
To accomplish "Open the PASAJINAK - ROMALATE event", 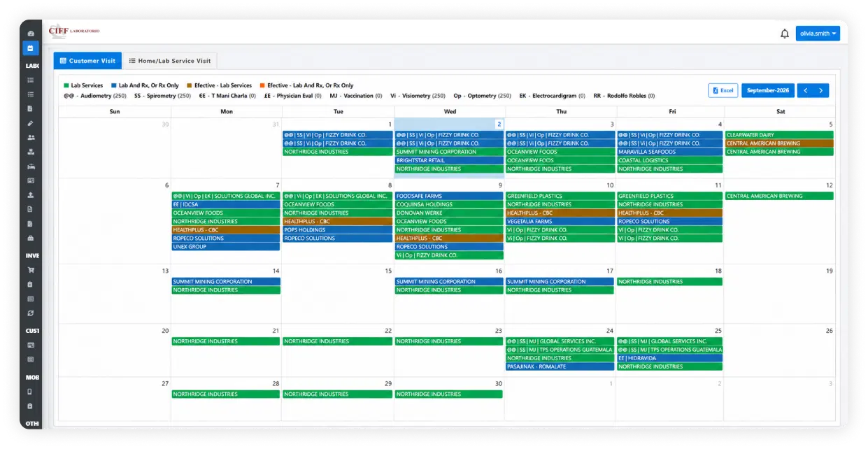I will (x=560, y=366).
